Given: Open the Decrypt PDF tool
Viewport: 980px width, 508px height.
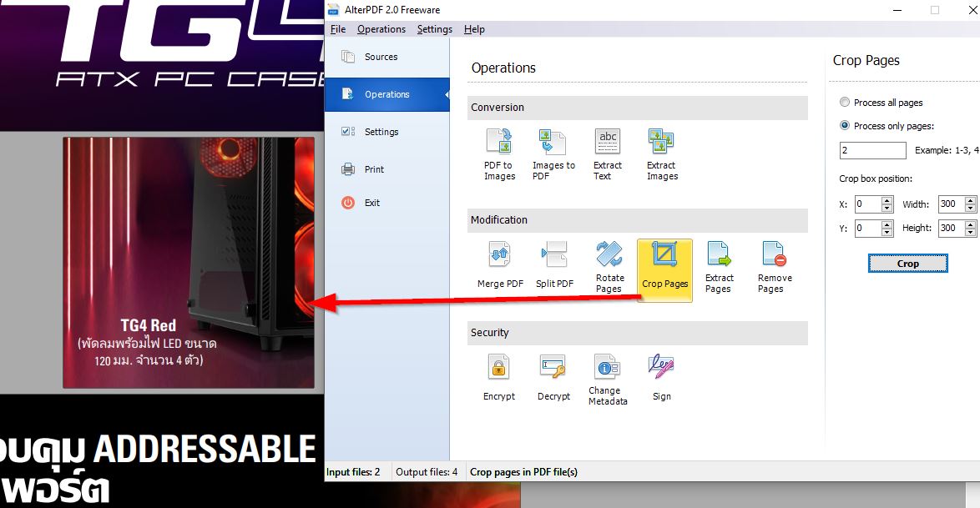Looking at the screenshot, I should [x=553, y=377].
